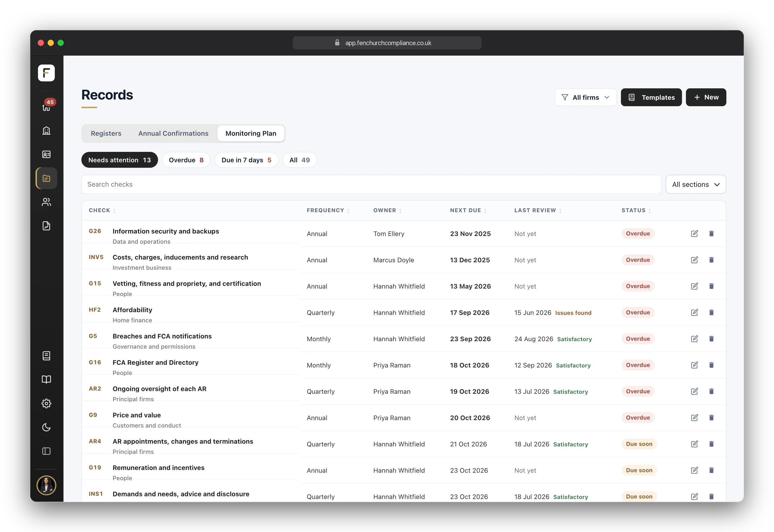Sort by the Last Review column
This screenshot has height=532, width=774.
pos(538,210)
